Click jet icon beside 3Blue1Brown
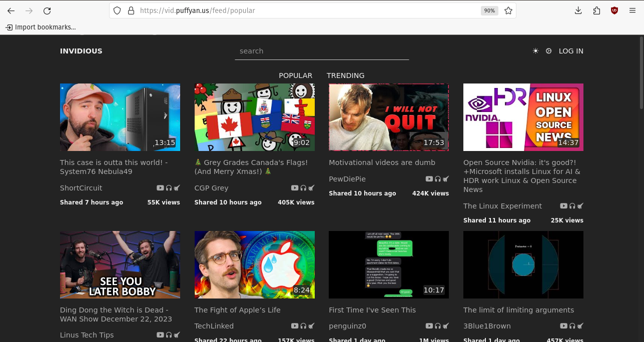 (x=580, y=326)
